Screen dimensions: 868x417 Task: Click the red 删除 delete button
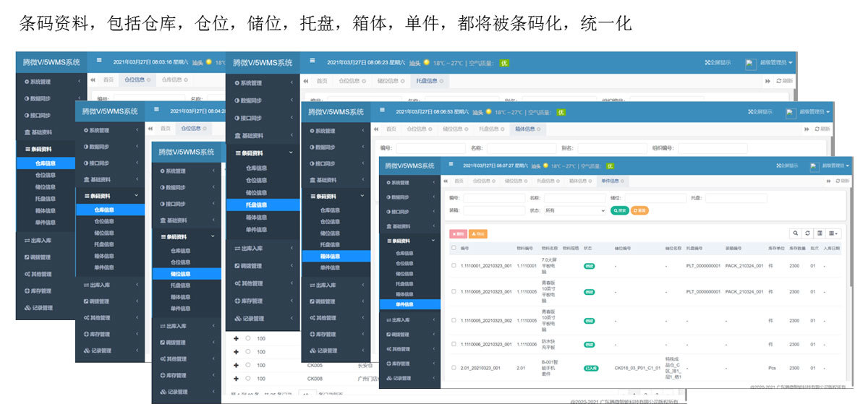[458, 233]
